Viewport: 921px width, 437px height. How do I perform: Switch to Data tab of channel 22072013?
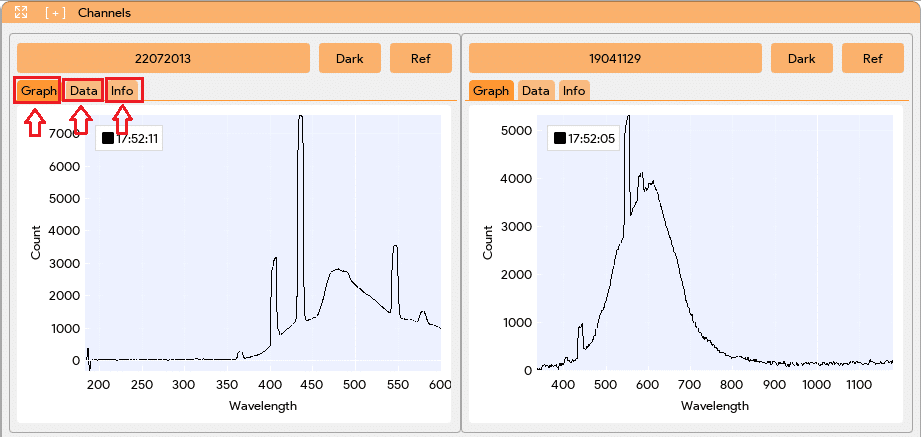tap(83, 91)
